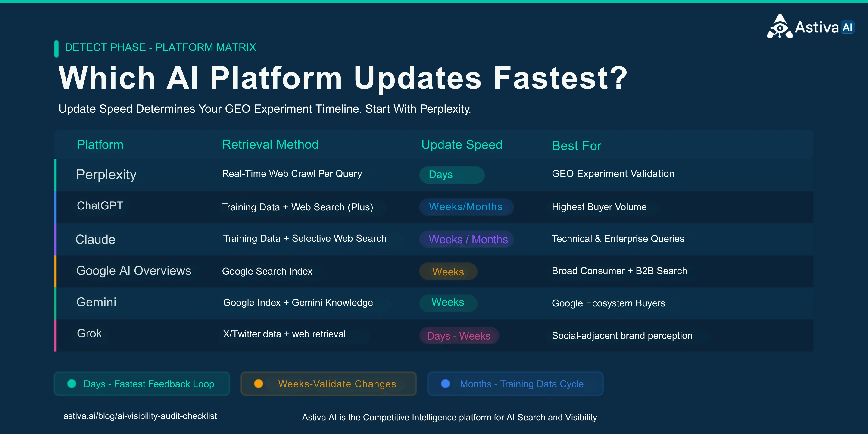Click GEO Experiment Validation cell
Viewport: 868px width, 434px height.
[x=613, y=174]
